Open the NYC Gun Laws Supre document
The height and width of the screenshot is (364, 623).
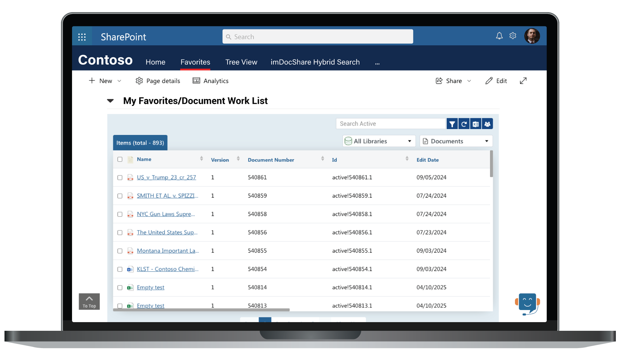click(166, 214)
